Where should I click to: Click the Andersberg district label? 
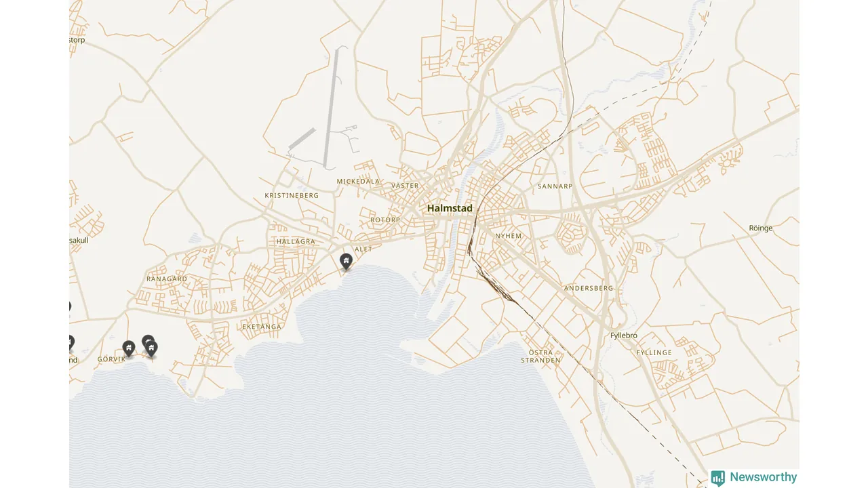(x=589, y=288)
